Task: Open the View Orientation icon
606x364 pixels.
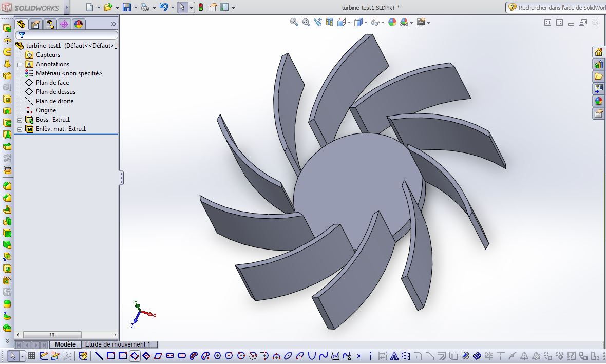Action: (342, 23)
